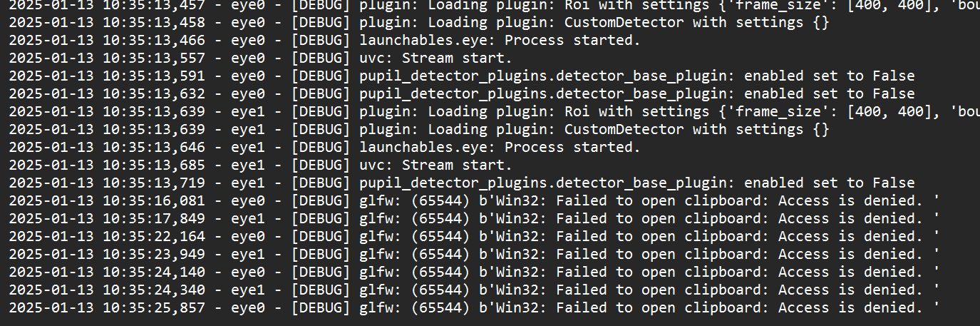Select the eye1 Roi plugin loading line
Screen dimensions: 980x326
tap(495, 111)
